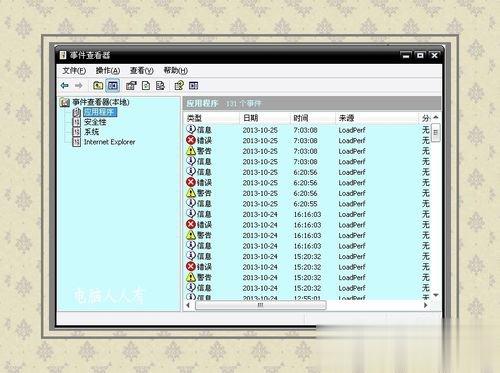Click the Export List toolbar icon

click(x=160, y=86)
